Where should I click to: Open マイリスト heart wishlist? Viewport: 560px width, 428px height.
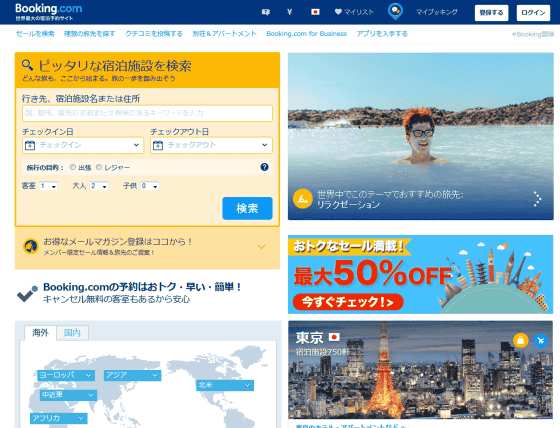click(354, 12)
